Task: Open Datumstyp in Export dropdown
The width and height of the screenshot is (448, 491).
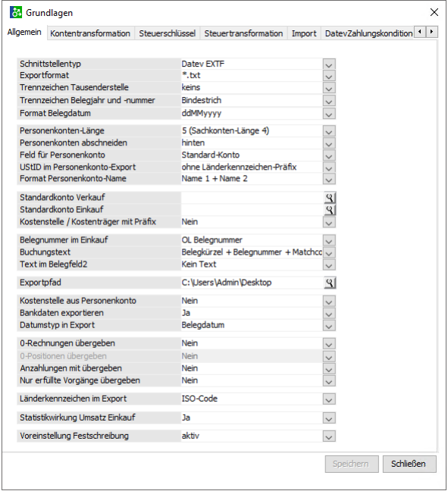Action: click(x=329, y=325)
